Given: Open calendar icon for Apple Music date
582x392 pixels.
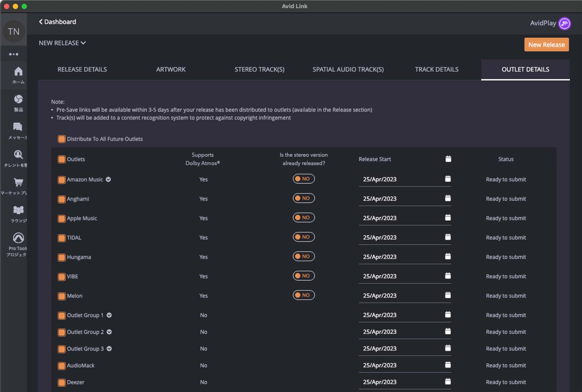Looking at the screenshot, I should (x=448, y=218).
